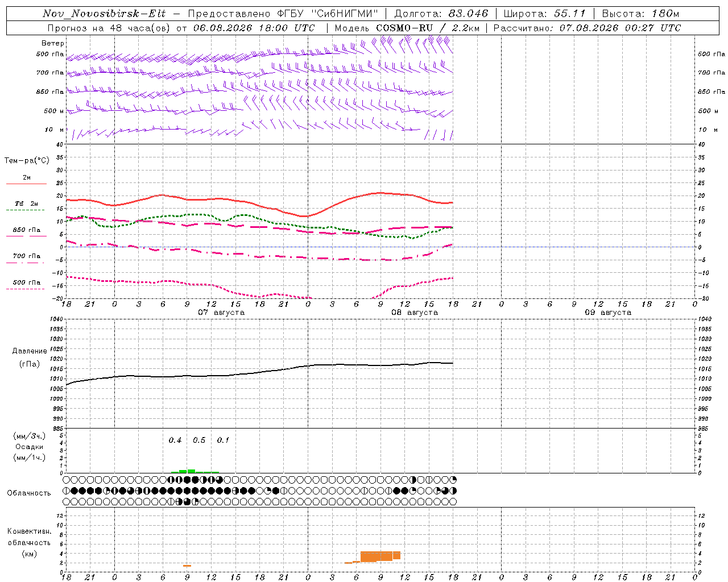Click the Облачность row label
The width and height of the screenshot is (728, 582).
tap(29, 493)
